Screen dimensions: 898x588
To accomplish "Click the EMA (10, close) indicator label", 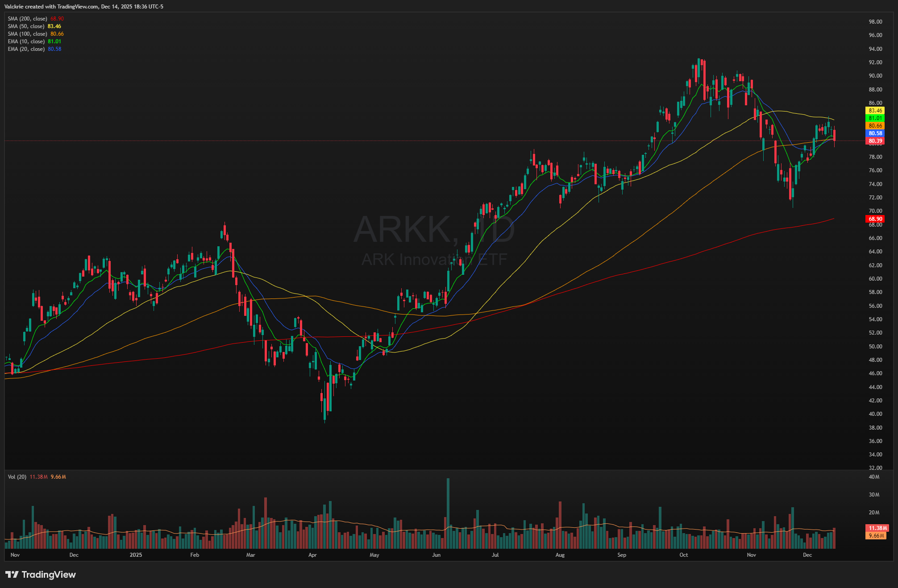I will click(x=26, y=41).
